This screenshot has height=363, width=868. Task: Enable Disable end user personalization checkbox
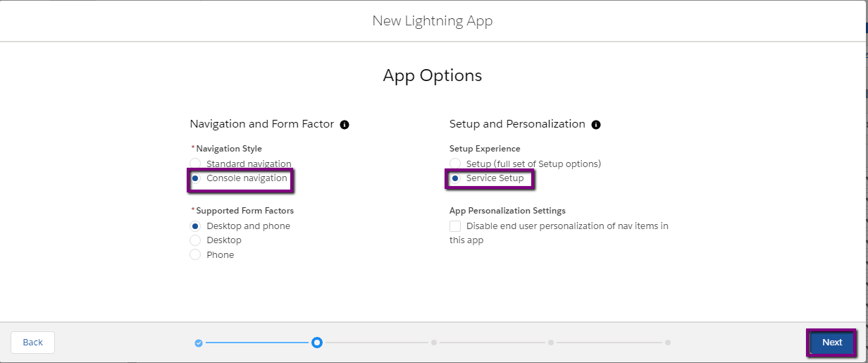(x=455, y=226)
